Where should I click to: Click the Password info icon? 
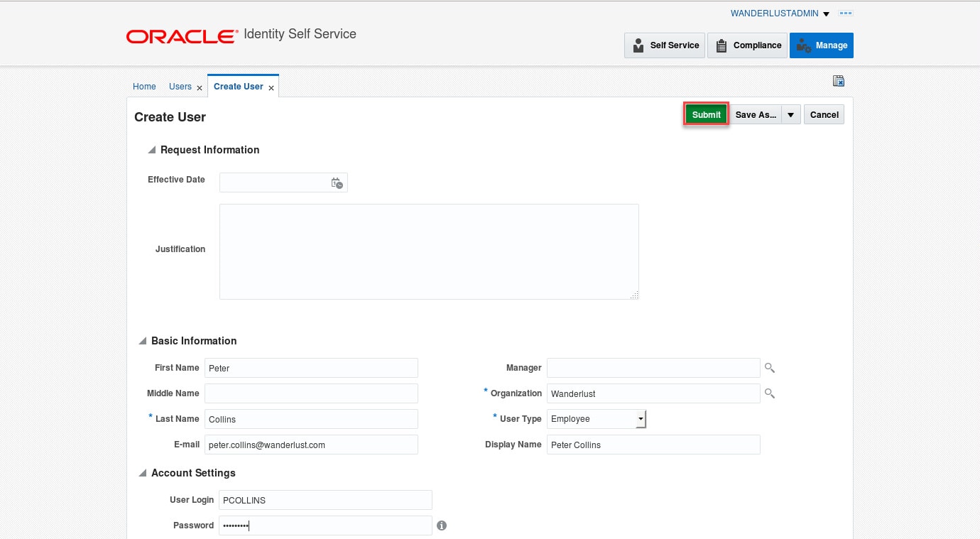point(442,526)
